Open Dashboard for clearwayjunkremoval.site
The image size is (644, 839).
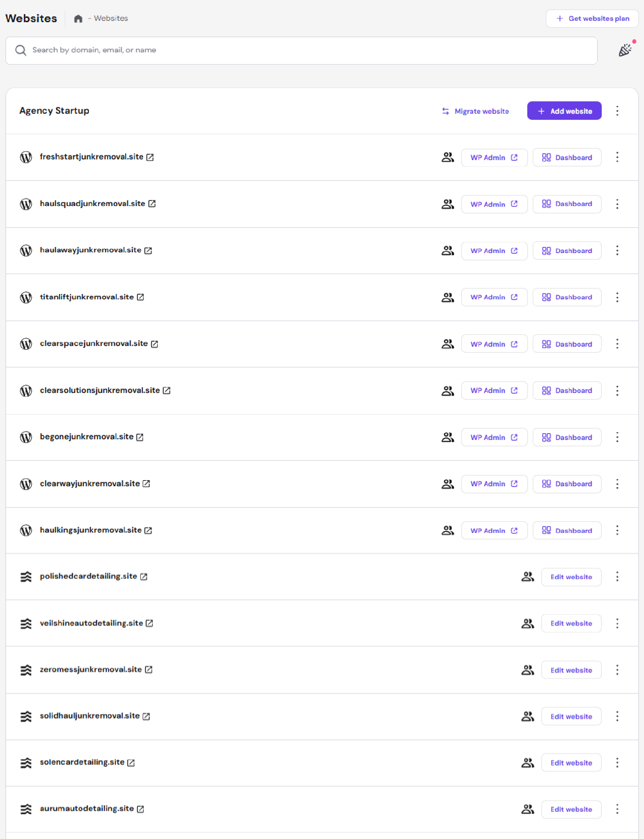click(x=567, y=484)
